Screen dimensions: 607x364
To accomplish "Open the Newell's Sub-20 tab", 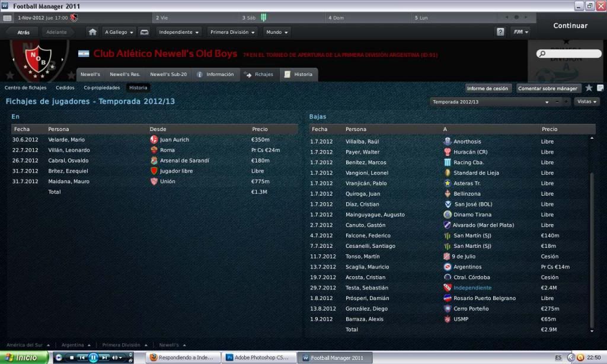I will point(168,74).
